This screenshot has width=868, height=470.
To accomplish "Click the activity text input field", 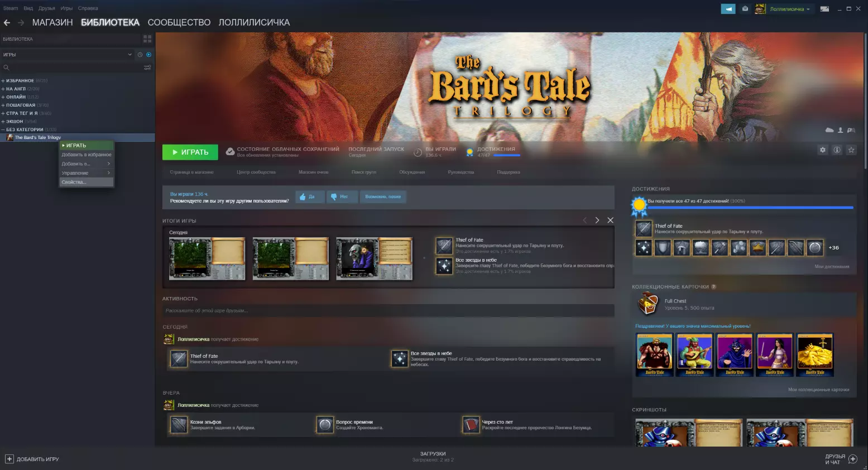I will pos(389,310).
